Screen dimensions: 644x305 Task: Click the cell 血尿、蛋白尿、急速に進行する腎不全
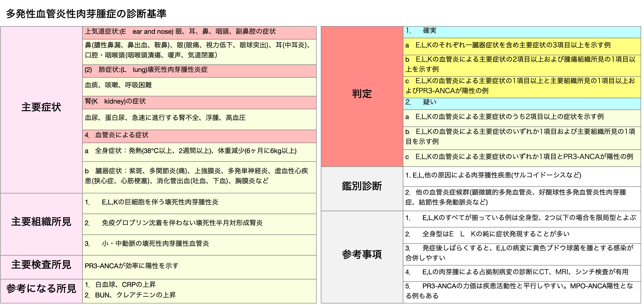click(199, 119)
